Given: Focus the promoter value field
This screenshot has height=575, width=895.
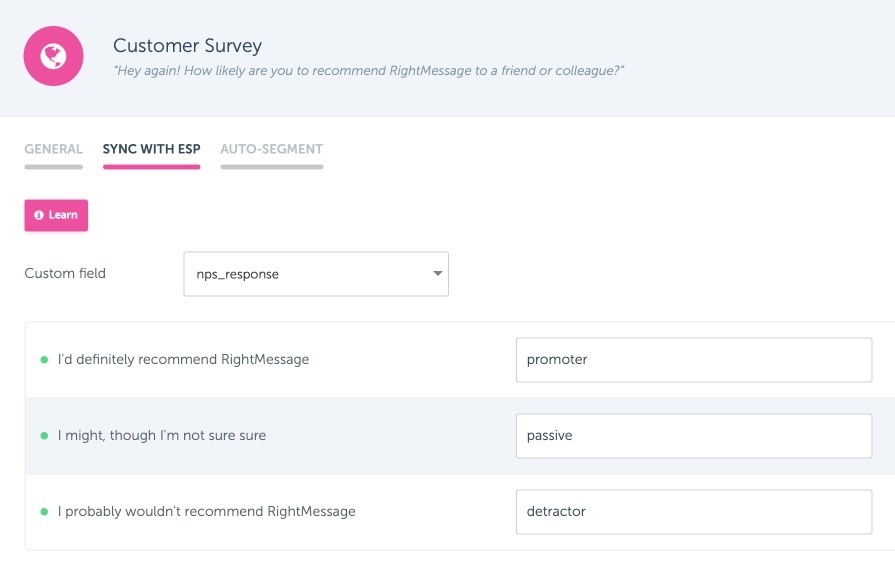Looking at the screenshot, I should [x=694, y=360].
